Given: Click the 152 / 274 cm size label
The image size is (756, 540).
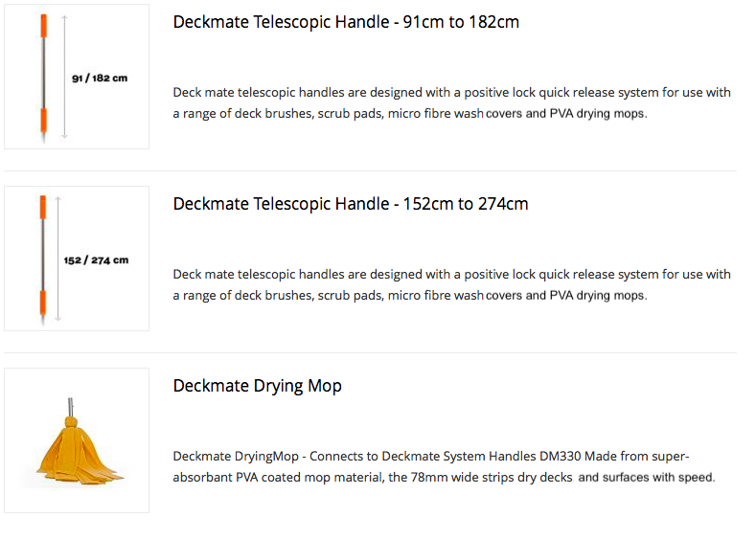Looking at the screenshot, I should coord(97,260).
